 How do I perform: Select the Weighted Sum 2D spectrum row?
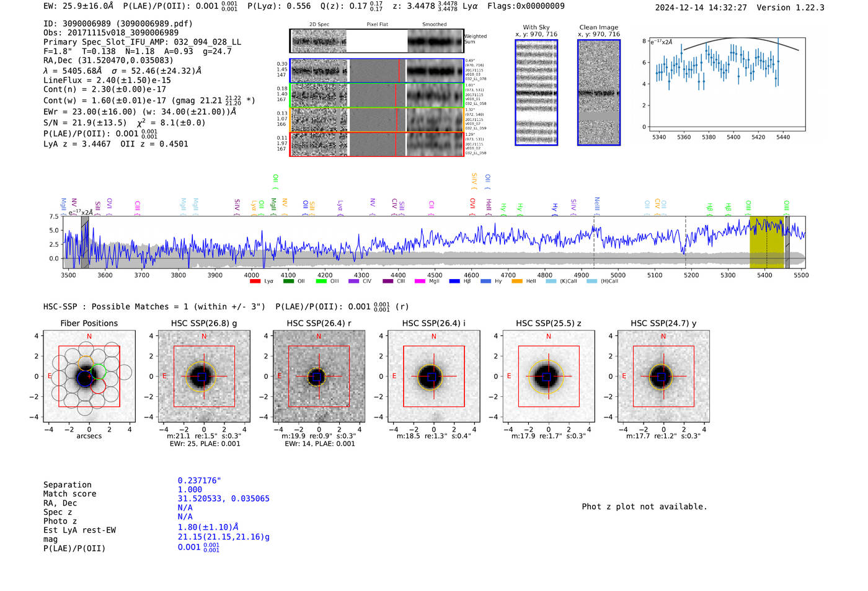[x=376, y=41]
